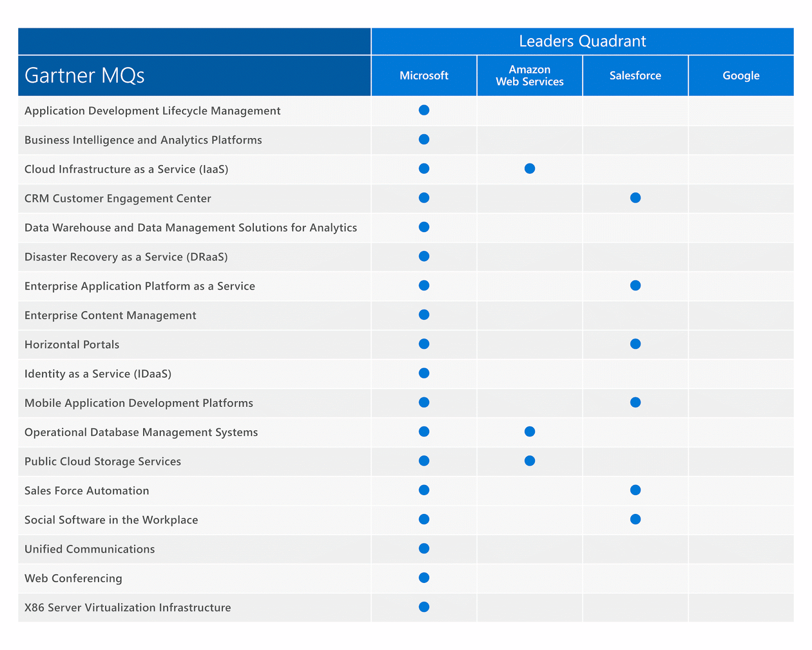This screenshot has height=650, width=812.
Task: Click the Microsoft dot for Unified Communications
Action: tap(424, 548)
